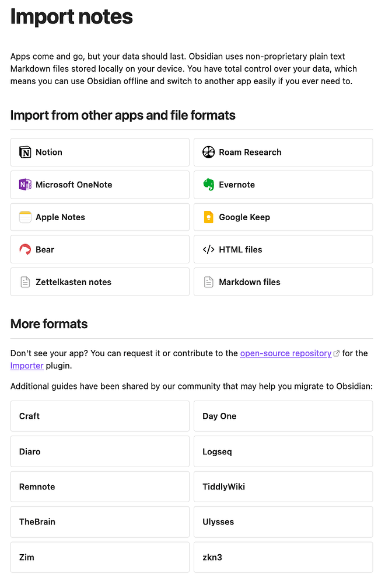Click the Notion app icon
Image resolution: width=392 pixels, height=584 pixels.
point(24,152)
